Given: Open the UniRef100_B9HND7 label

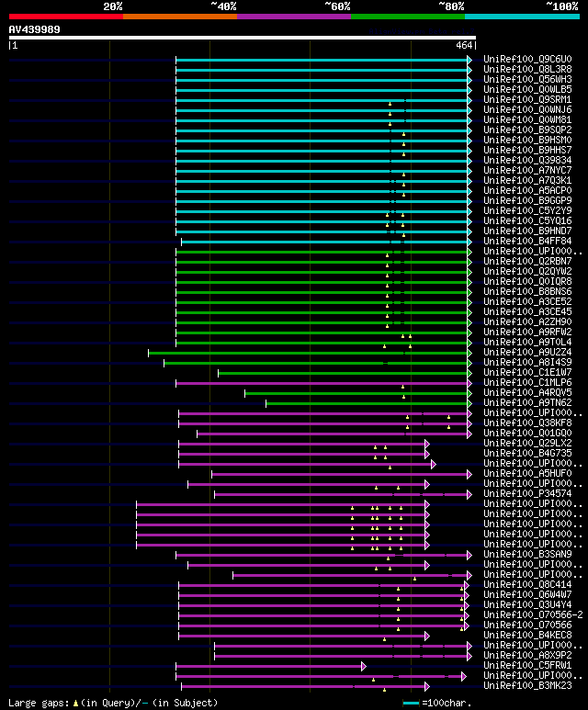Looking at the screenshot, I should (x=527, y=231).
